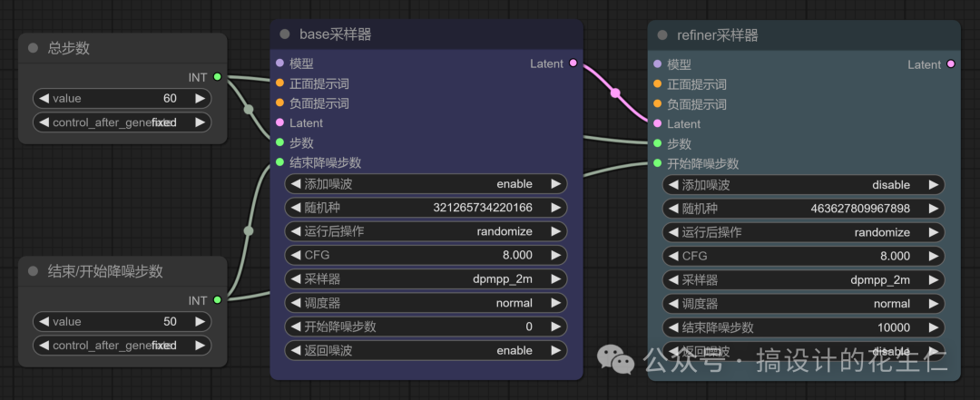Click the midpoint dot on the 总步数 output link
Viewport: 980px width, 400px height.
pyautogui.click(x=249, y=110)
